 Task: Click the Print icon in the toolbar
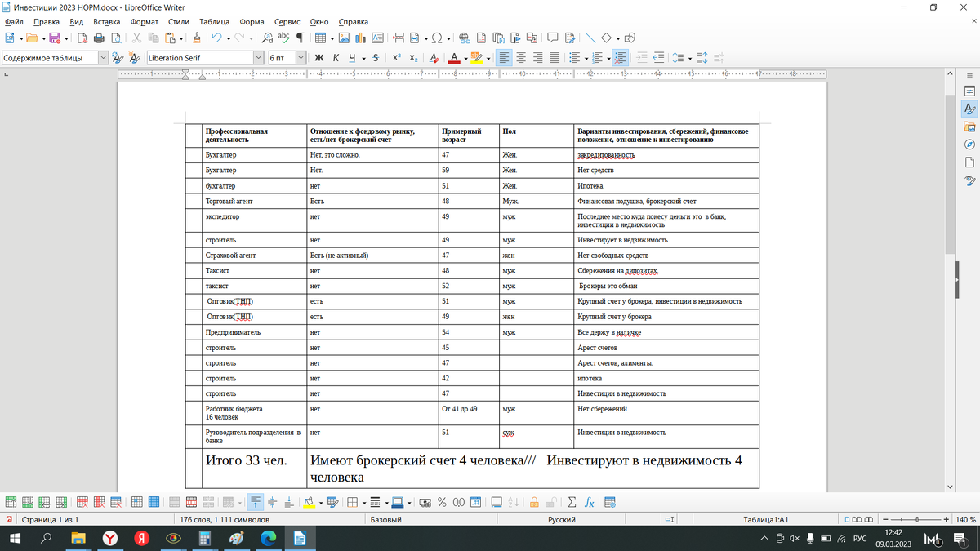click(x=99, y=38)
